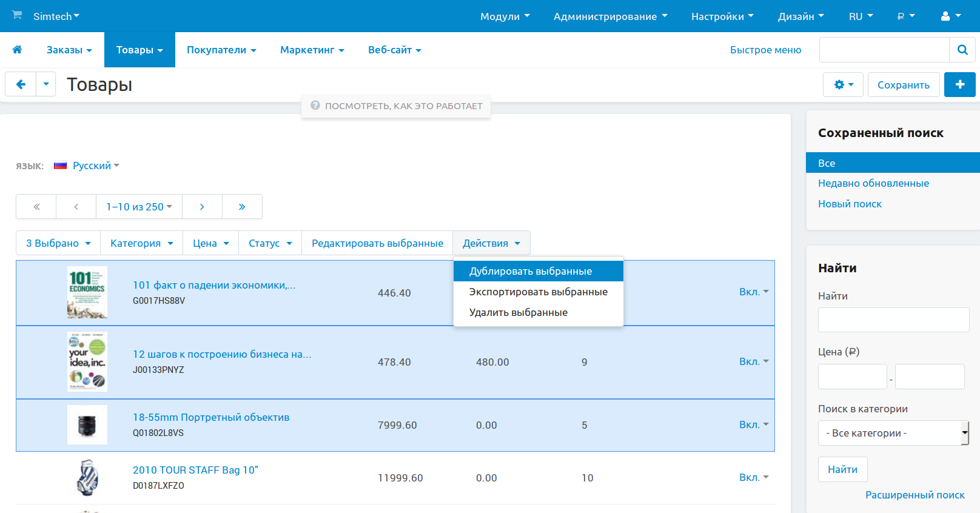Toggle status Вкл. for 2010 TOUR STAFF Bag

point(753,478)
